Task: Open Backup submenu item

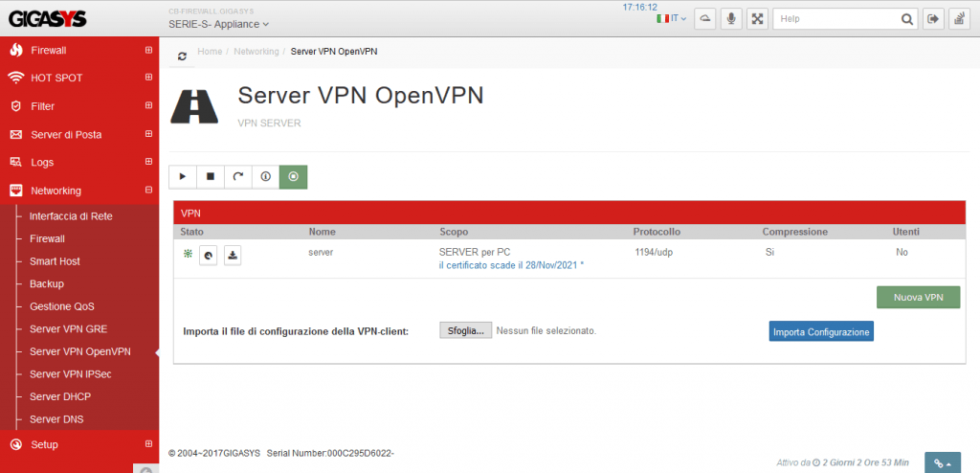Action: pyautogui.click(x=47, y=284)
